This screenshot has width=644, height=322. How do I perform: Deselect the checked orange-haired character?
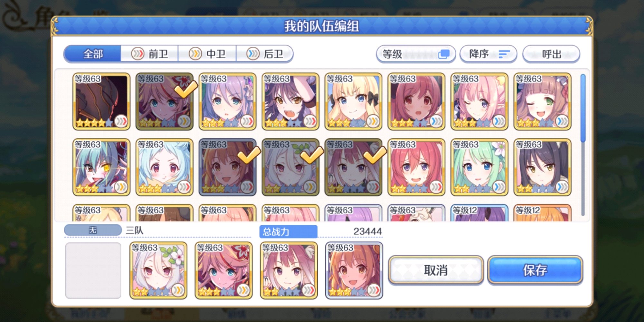coord(227,167)
